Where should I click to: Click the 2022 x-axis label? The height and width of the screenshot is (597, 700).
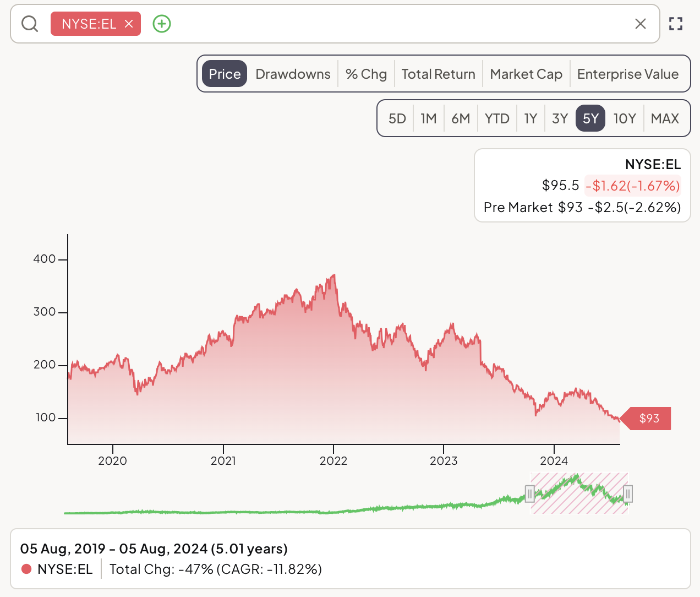pyautogui.click(x=333, y=461)
